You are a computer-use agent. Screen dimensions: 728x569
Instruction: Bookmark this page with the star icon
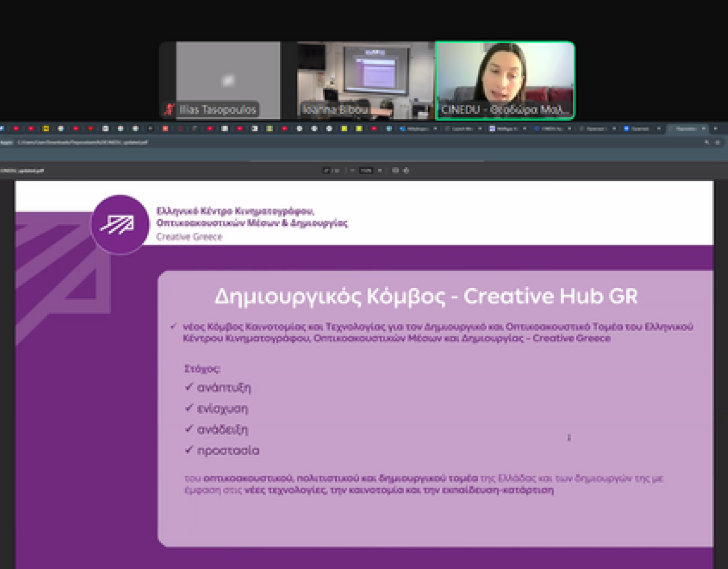click(717, 142)
